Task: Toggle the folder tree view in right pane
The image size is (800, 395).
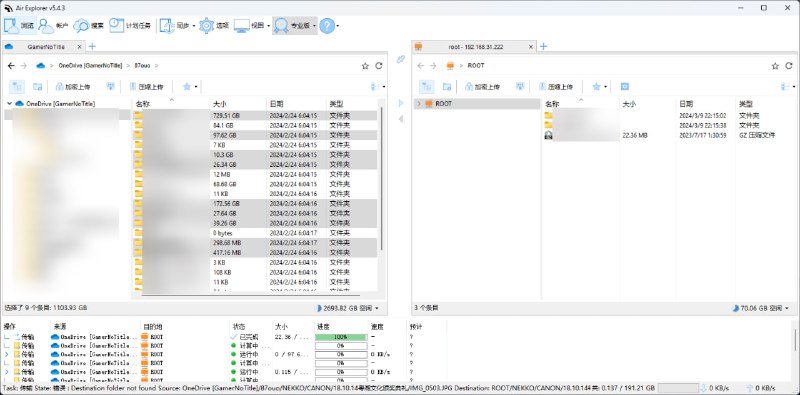Action: pos(427,87)
